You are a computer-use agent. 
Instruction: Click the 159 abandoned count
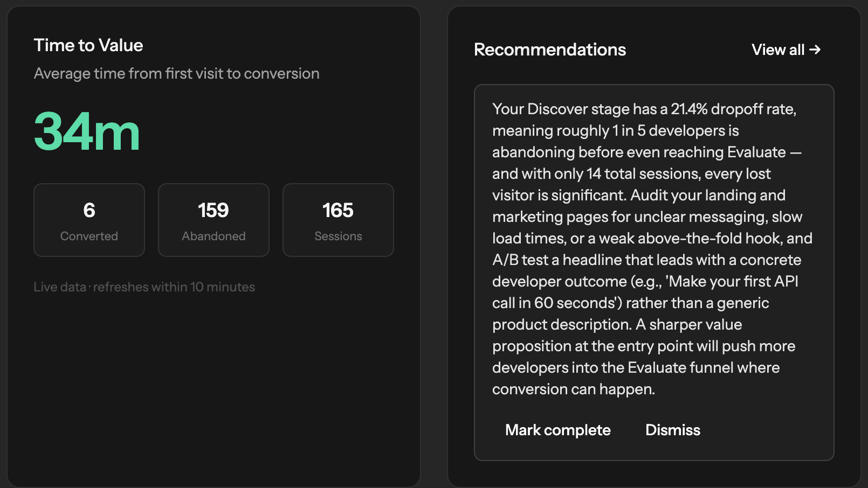point(213,210)
